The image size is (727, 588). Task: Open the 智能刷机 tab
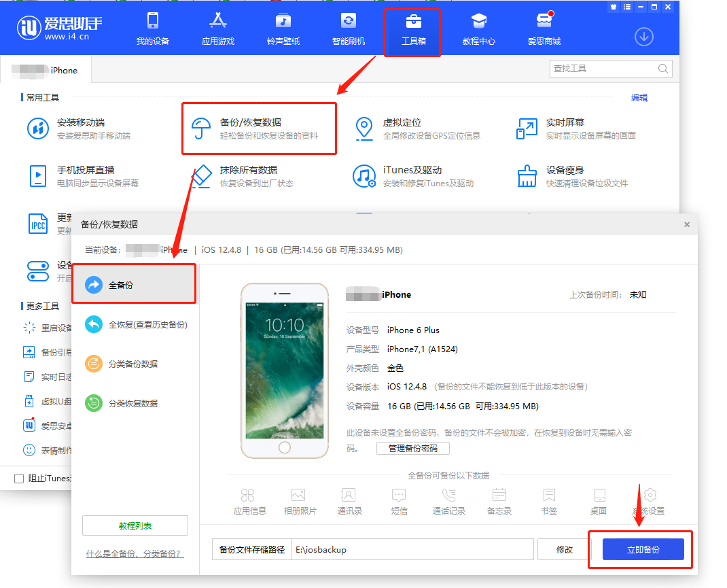point(348,29)
